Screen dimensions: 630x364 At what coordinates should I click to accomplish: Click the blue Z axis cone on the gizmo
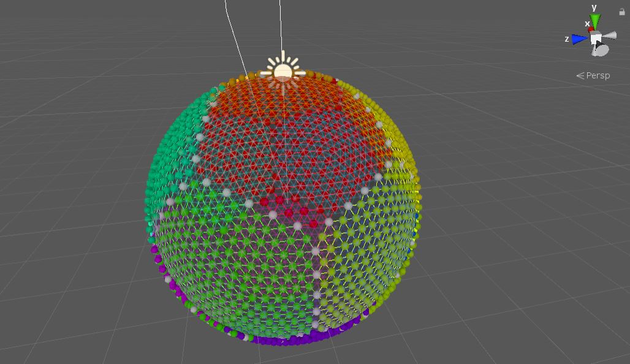pos(579,39)
